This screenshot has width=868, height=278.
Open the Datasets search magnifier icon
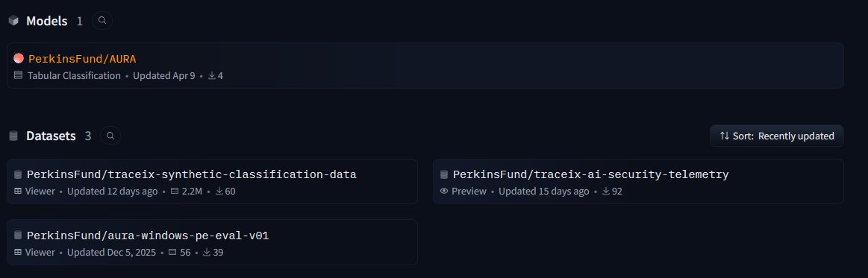(110, 136)
